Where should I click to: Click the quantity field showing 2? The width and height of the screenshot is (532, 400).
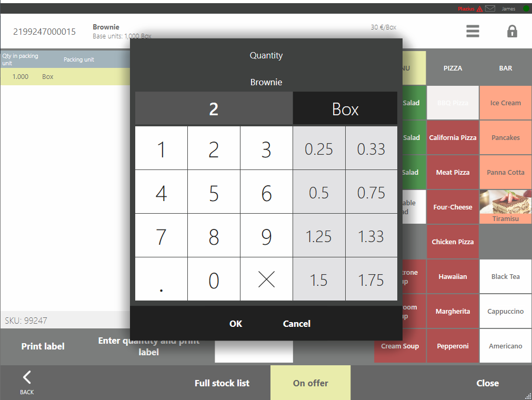[x=214, y=109]
